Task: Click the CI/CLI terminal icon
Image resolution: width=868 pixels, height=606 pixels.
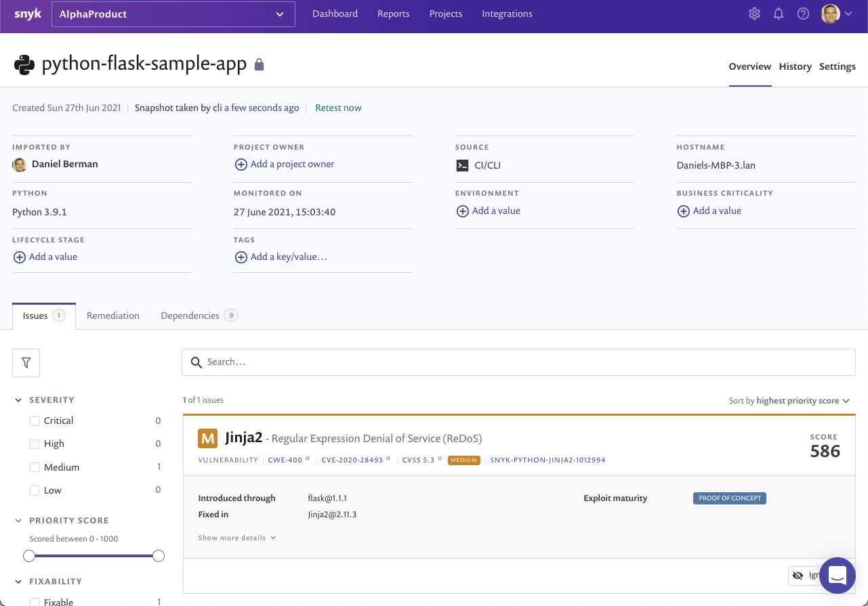Action: coord(462,165)
